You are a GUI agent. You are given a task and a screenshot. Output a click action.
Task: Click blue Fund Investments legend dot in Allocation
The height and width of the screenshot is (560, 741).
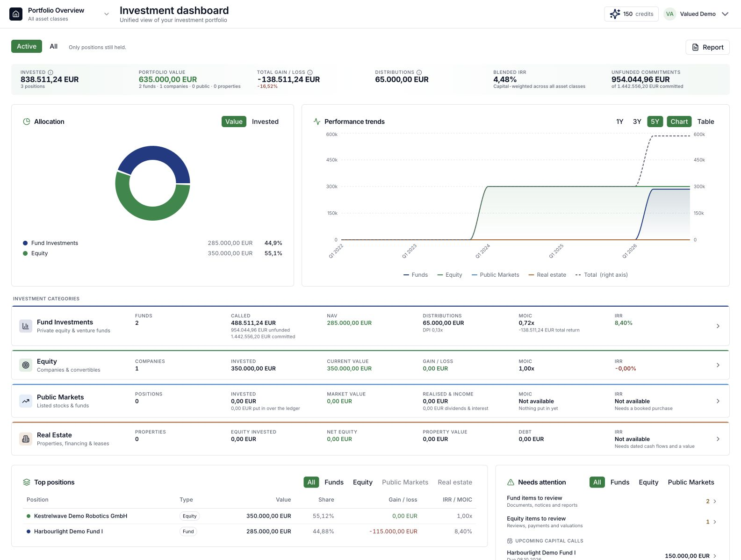[25, 243]
